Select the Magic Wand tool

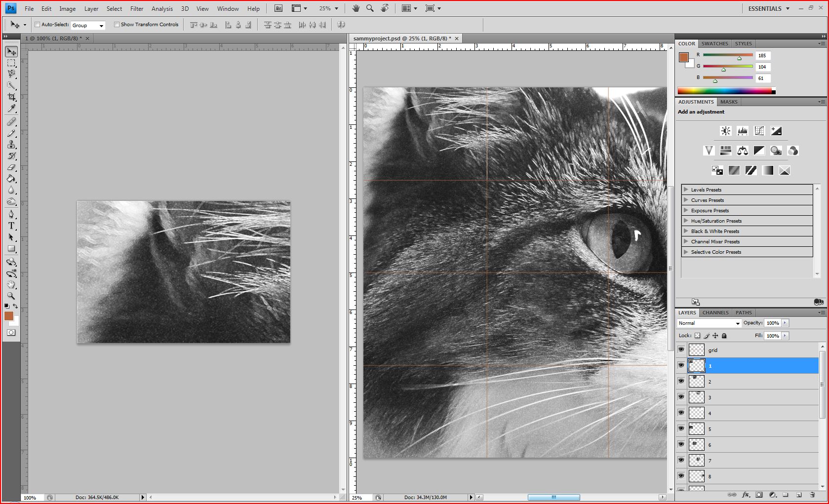[x=11, y=85]
